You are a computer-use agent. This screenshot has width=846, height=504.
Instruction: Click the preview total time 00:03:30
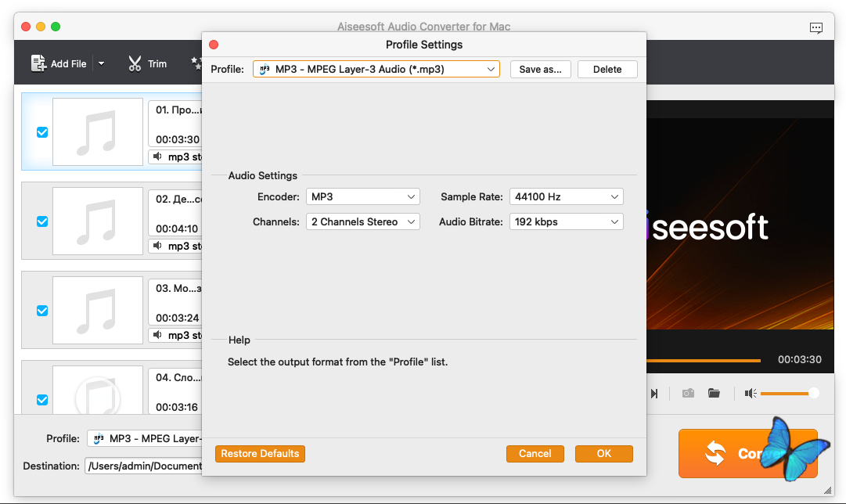[x=800, y=359]
